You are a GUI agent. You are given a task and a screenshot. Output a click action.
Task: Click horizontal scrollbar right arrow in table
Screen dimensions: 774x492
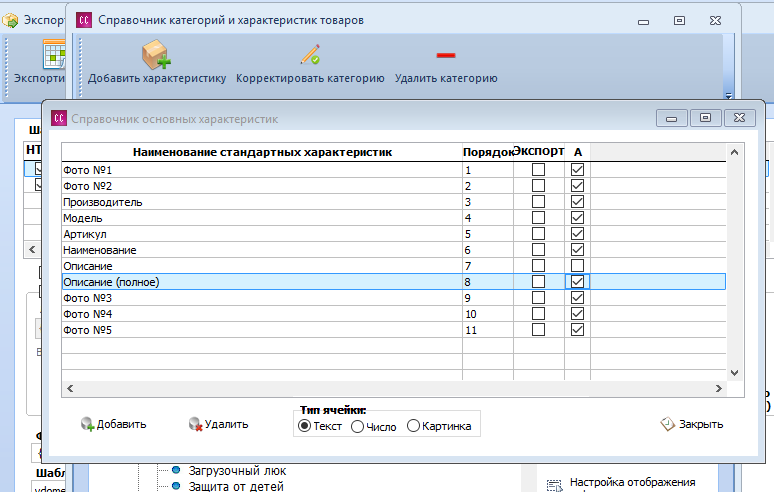tap(719, 388)
